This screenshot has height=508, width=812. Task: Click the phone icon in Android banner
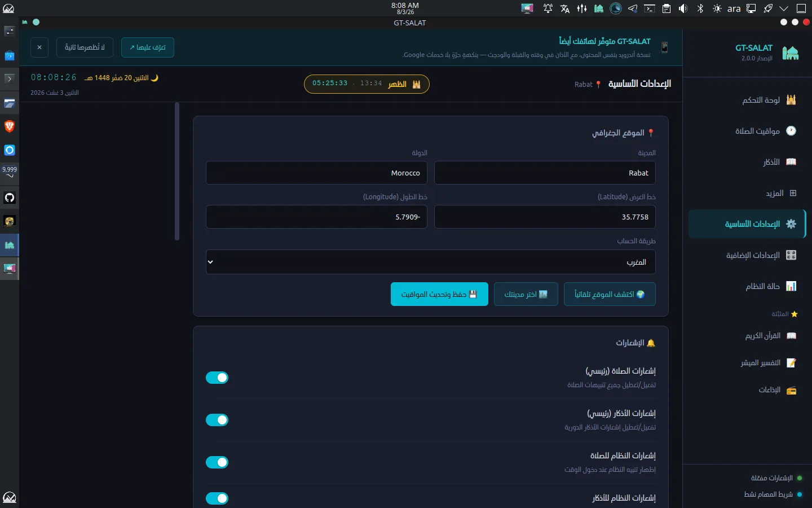click(665, 47)
